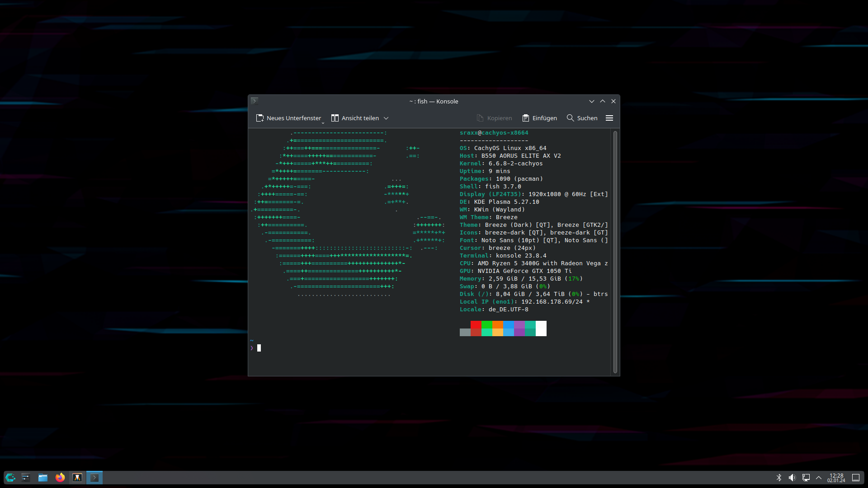
Task: Click the Konsole taskbar entry
Action: [x=94, y=478]
